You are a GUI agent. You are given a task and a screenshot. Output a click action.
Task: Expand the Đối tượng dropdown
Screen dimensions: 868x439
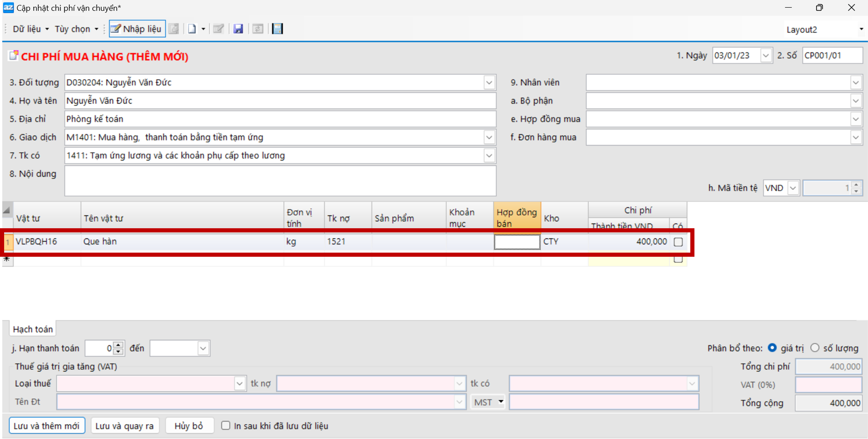(x=489, y=83)
